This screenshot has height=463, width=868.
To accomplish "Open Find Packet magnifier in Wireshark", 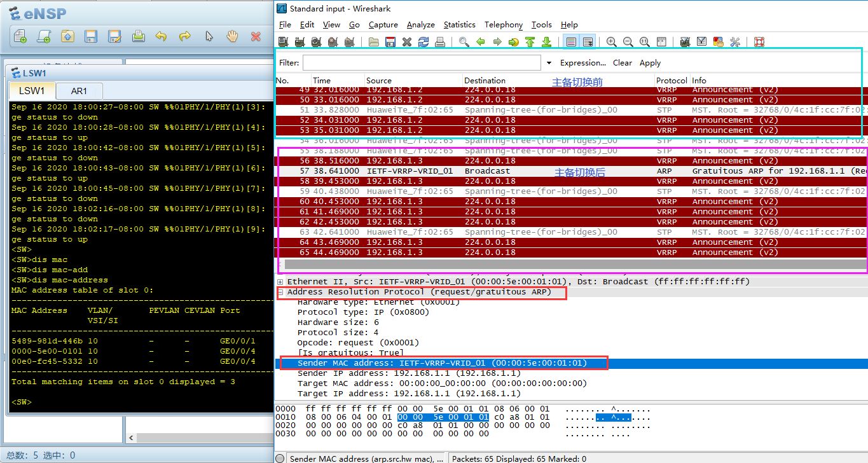I will pyautogui.click(x=464, y=42).
